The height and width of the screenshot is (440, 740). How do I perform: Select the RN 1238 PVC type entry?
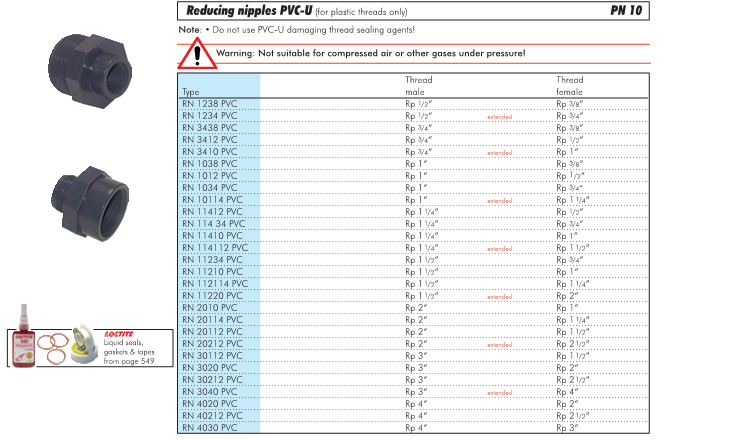click(x=210, y=104)
